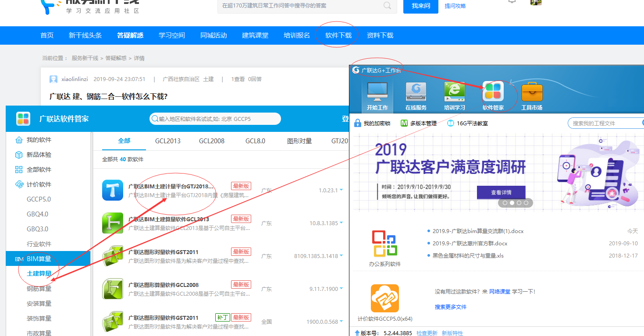Click 16G平法教室 book icon
The image size is (644, 336).
click(451, 123)
